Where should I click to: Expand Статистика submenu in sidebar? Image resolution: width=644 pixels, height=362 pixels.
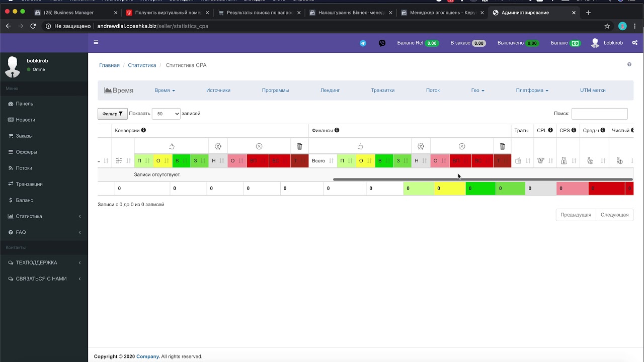[x=44, y=216]
